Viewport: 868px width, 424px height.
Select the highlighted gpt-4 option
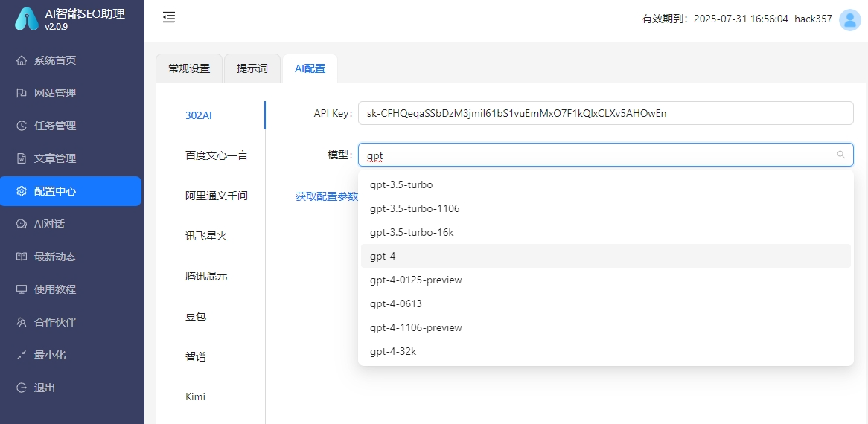tap(606, 256)
